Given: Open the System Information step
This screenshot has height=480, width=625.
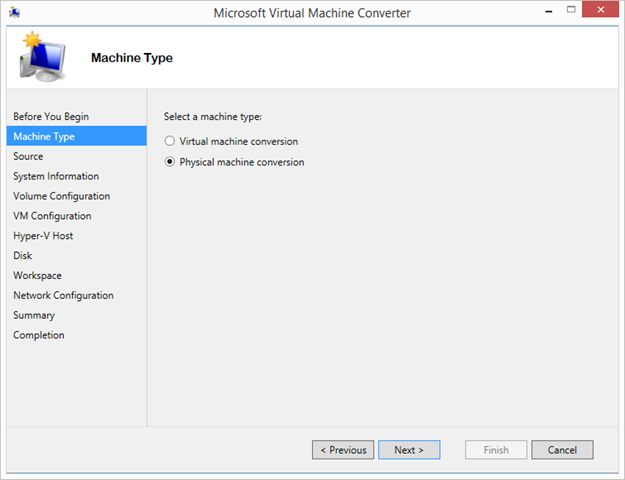Looking at the screenshot, I should (56, 176).
